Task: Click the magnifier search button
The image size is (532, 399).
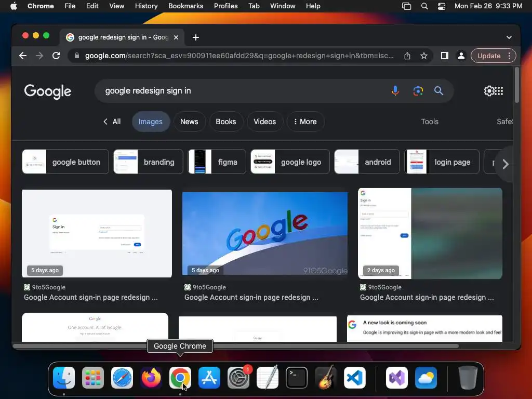Action: click(x=438, y=90)
